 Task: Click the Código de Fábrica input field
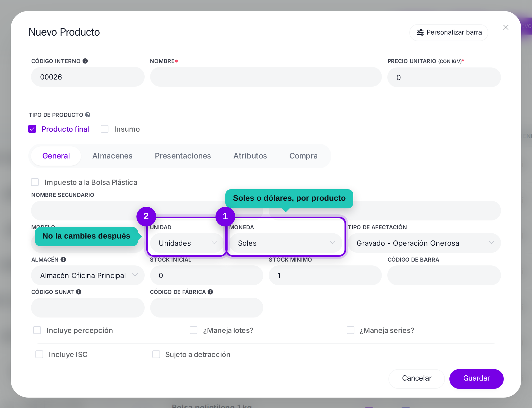(206, 308)
